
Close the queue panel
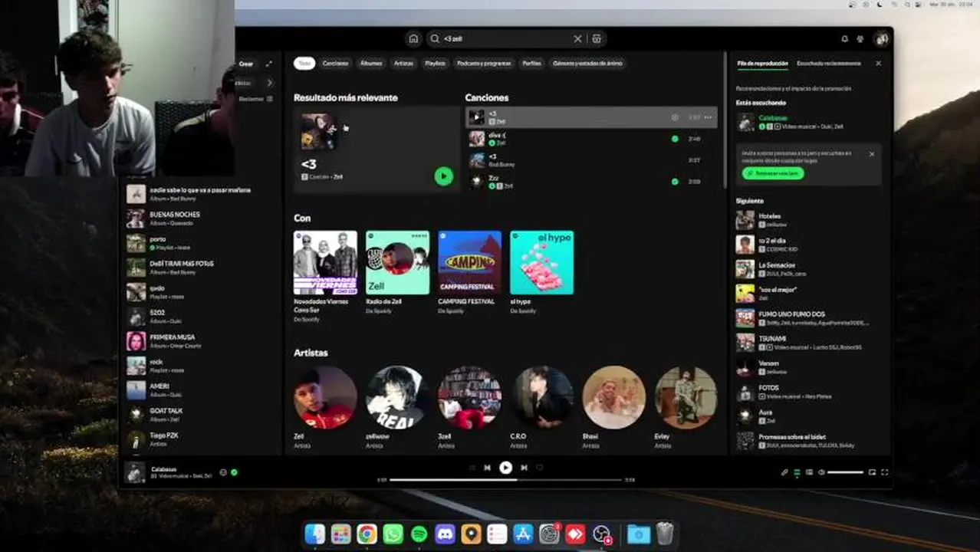(x=879, y=64)
